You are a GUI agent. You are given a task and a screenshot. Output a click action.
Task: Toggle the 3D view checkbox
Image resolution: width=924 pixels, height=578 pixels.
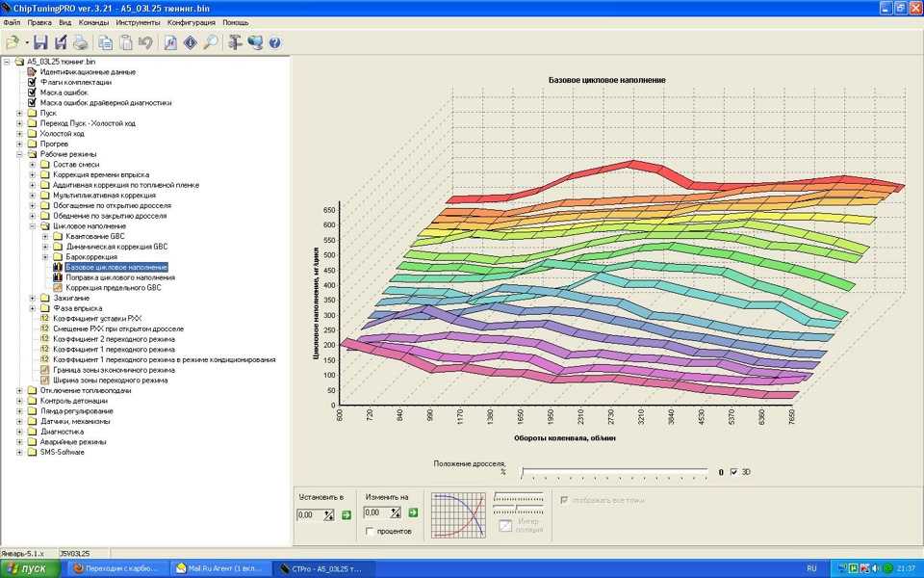point(734,472)
